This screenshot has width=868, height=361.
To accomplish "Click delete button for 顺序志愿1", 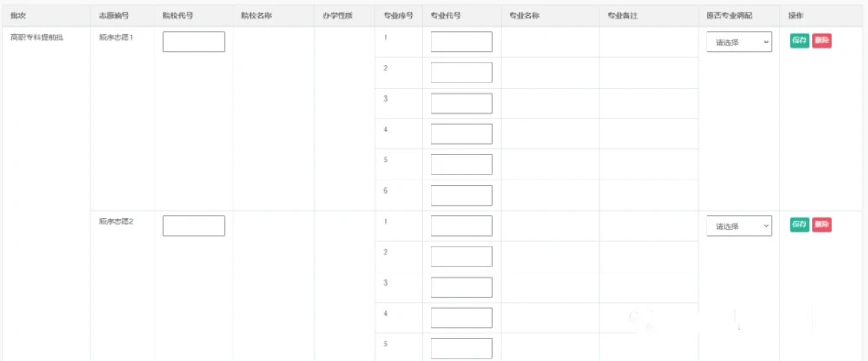I will pos(821,41).
